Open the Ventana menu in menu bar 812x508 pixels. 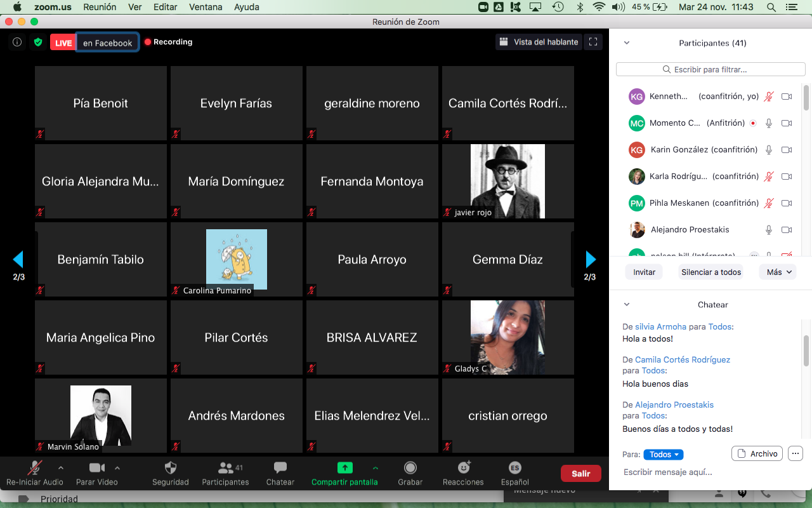(x=205, y=7)
